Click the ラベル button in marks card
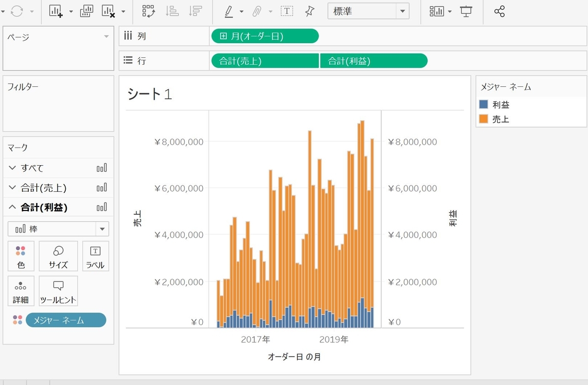The height and width of the screenshot is (385, 588). pos(96,256)
